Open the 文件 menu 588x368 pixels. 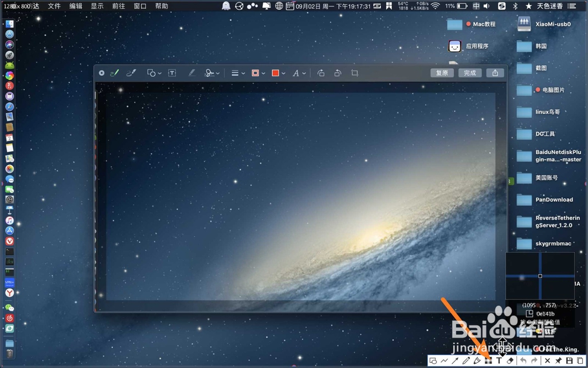point(54,6)
